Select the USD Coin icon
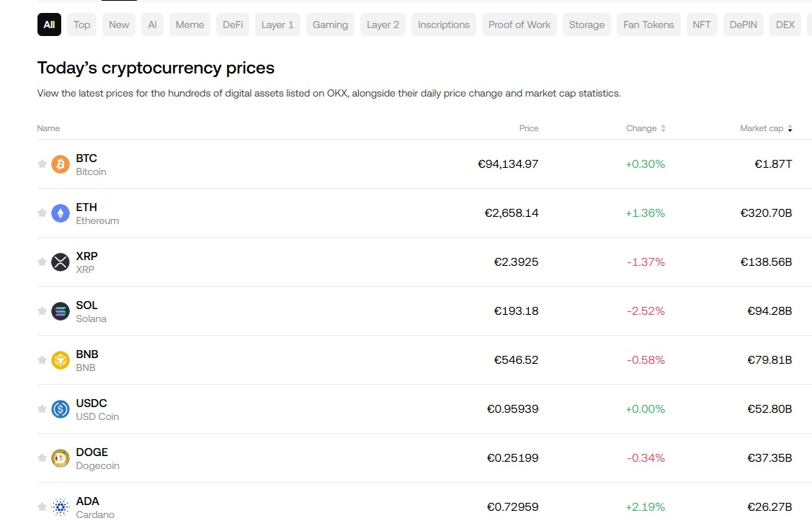 tap(60, 409)
